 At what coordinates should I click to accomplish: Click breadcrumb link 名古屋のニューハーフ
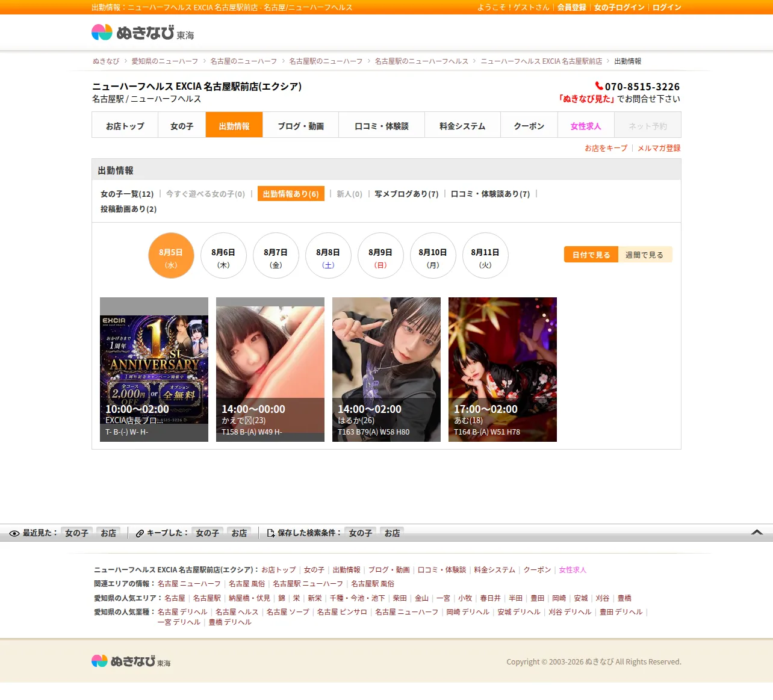point(244,61)
